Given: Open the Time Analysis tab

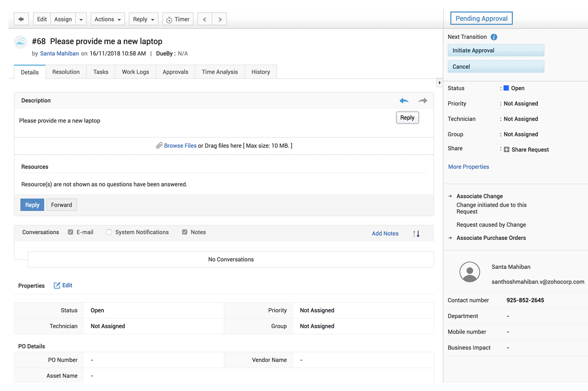Looking at the screenshot, I should coord(219,72).
